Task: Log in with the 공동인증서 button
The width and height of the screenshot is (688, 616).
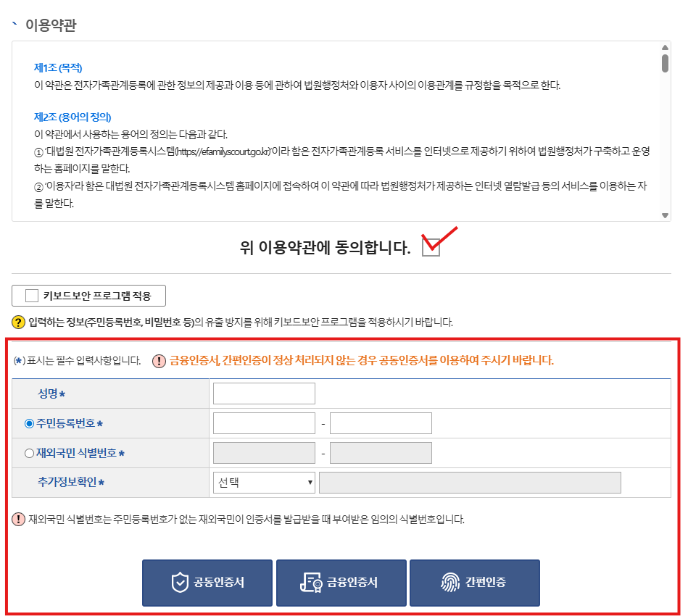Action: pos(207,583)
